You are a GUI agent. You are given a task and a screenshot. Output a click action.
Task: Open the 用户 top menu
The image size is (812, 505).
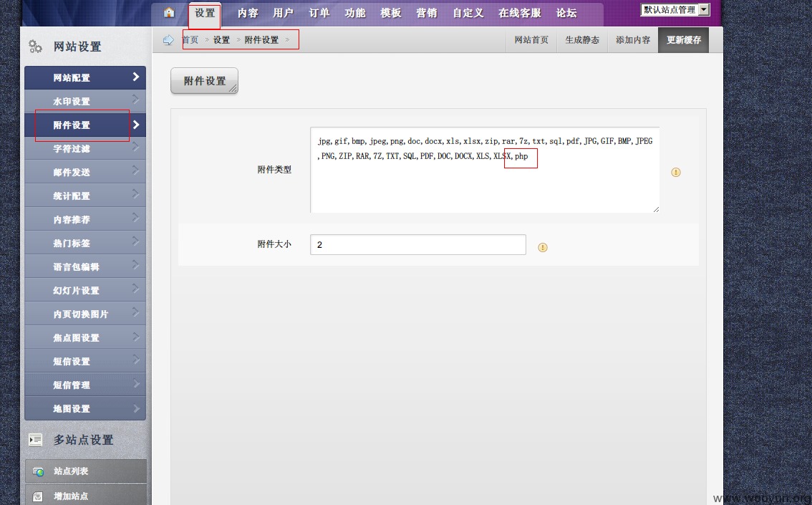283,13
